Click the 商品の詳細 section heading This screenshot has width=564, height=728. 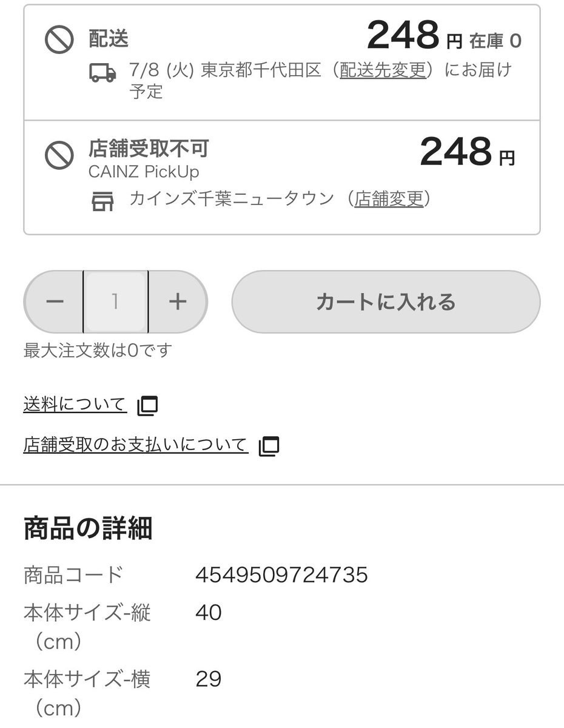point(88,528)
